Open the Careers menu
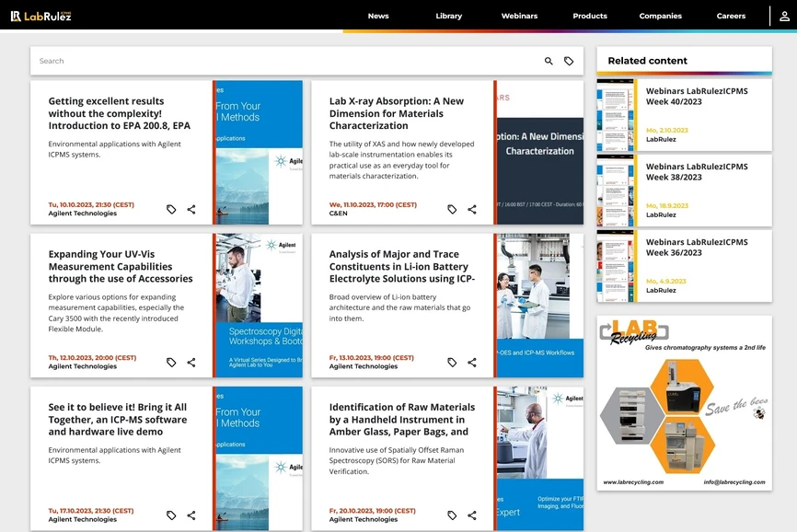Screen dimensions: 797x532 tap(731, 16)
